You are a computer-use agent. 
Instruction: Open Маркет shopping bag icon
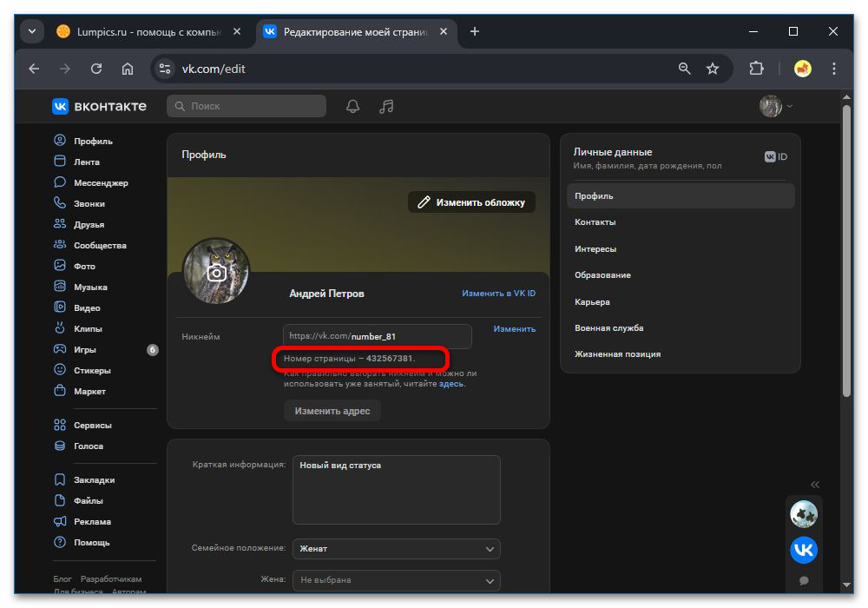click(60, 390)
